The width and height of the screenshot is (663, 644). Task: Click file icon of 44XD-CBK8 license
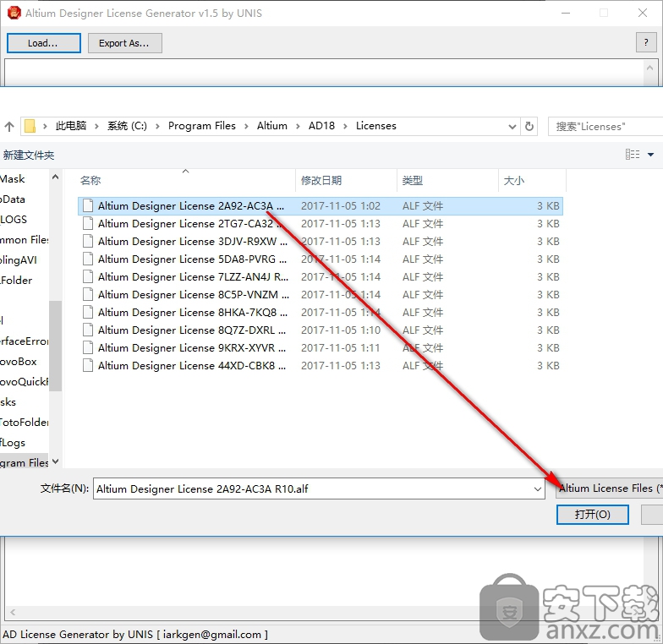[88, 365]
